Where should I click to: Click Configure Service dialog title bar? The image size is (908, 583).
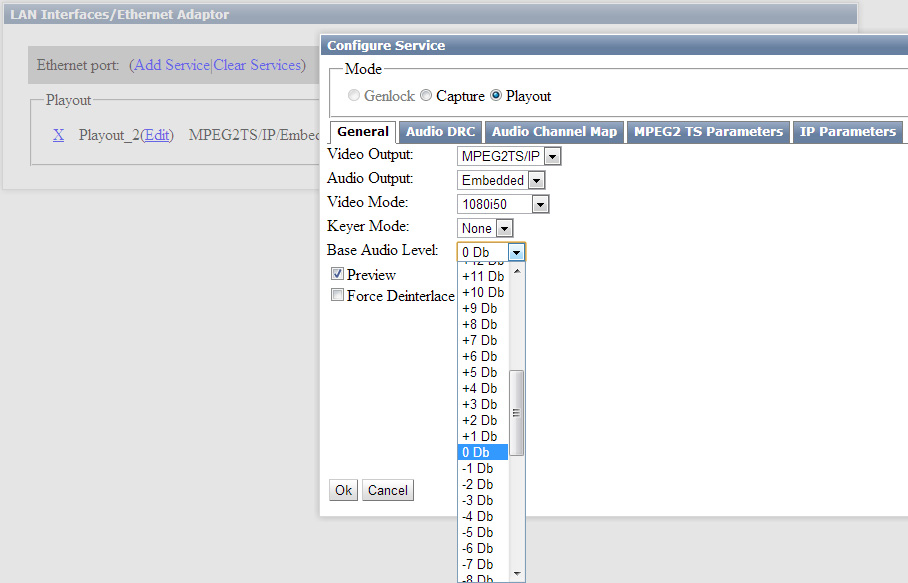coord(614,45)
